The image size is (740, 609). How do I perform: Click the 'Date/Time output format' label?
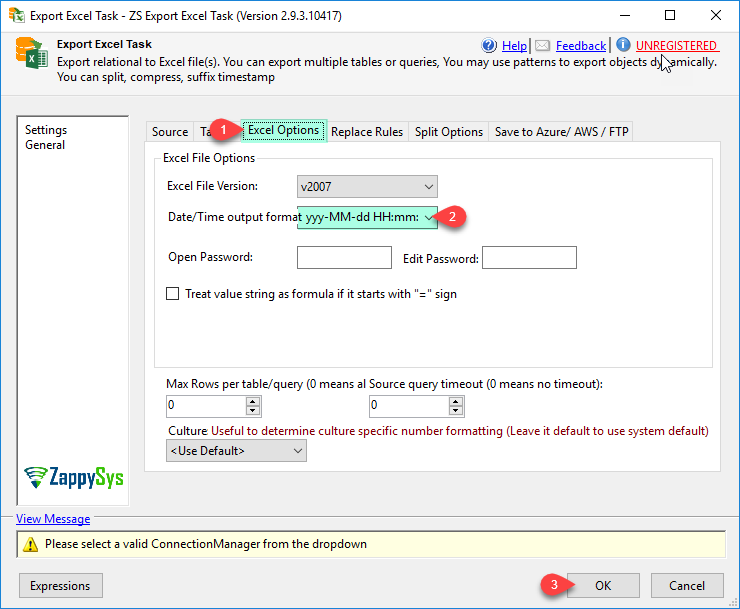pos(235,217)
